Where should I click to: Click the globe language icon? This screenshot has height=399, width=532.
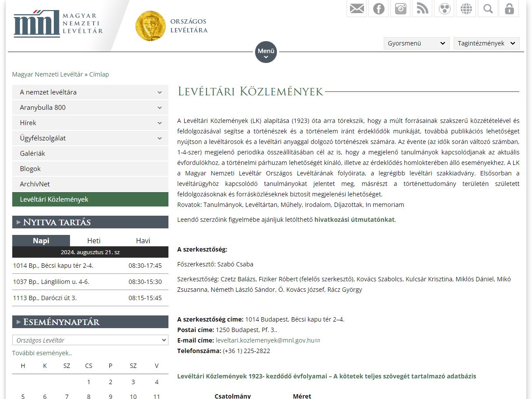pos(466,8)
